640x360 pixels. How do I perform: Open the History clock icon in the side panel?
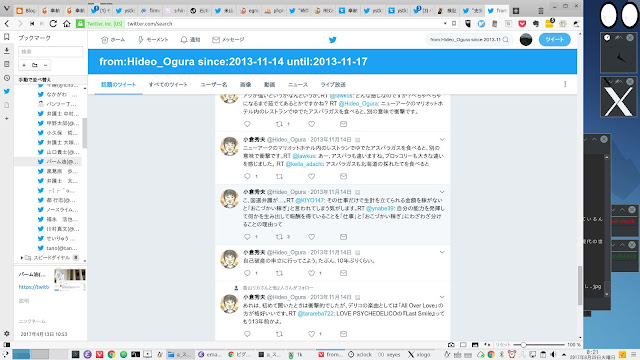click(7, 78)
